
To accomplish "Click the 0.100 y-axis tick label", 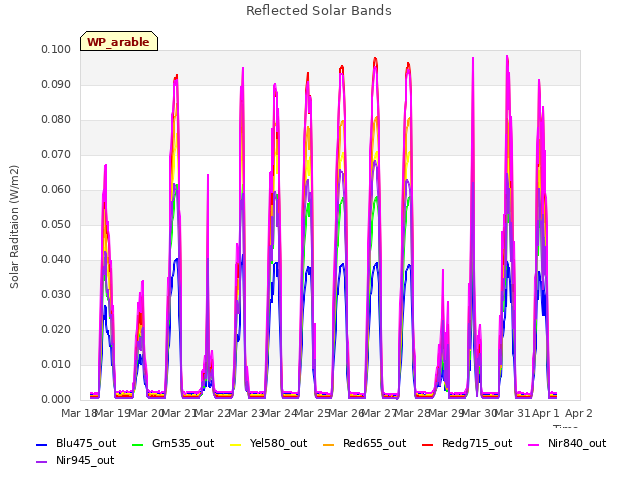I will pos(56,50).
